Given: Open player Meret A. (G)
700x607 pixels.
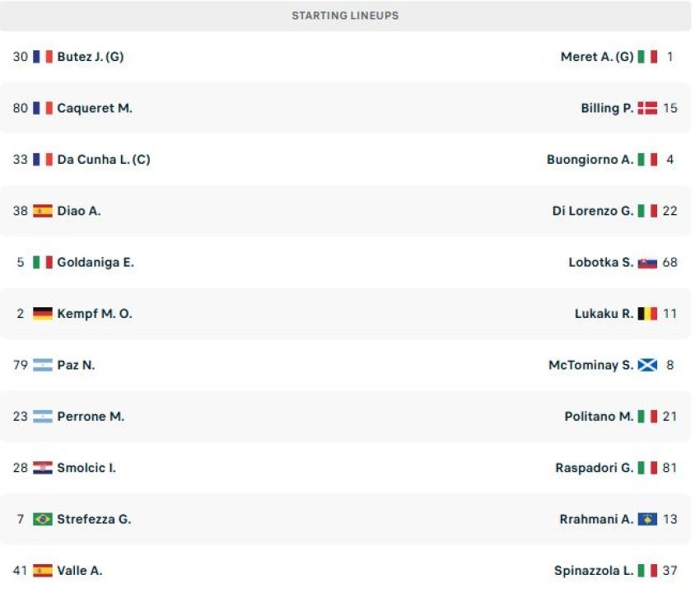Looking at the screenshot, I should pyautogui.click(x=597, y=57).
